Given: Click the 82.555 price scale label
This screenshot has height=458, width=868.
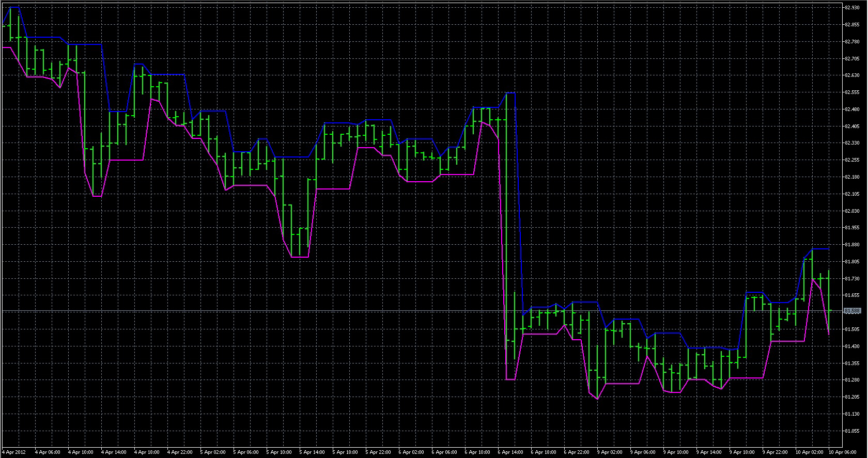Looking at the screenshot, I should tap(853, 92).
